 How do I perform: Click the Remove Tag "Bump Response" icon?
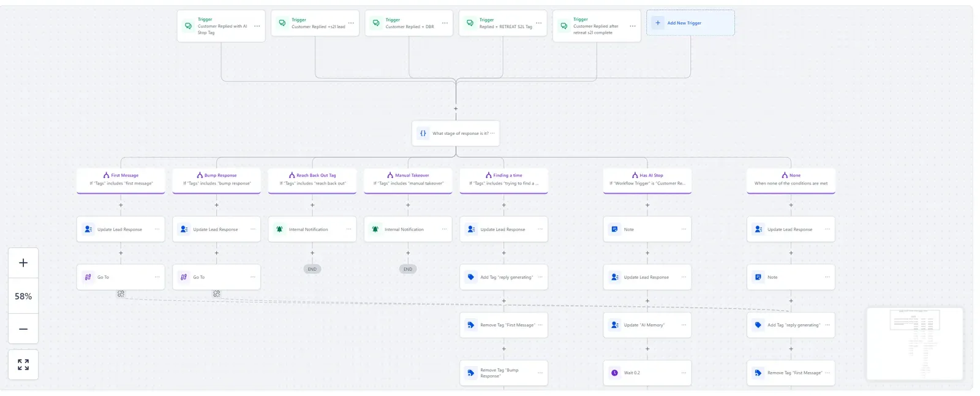click(x=471, y=373)
